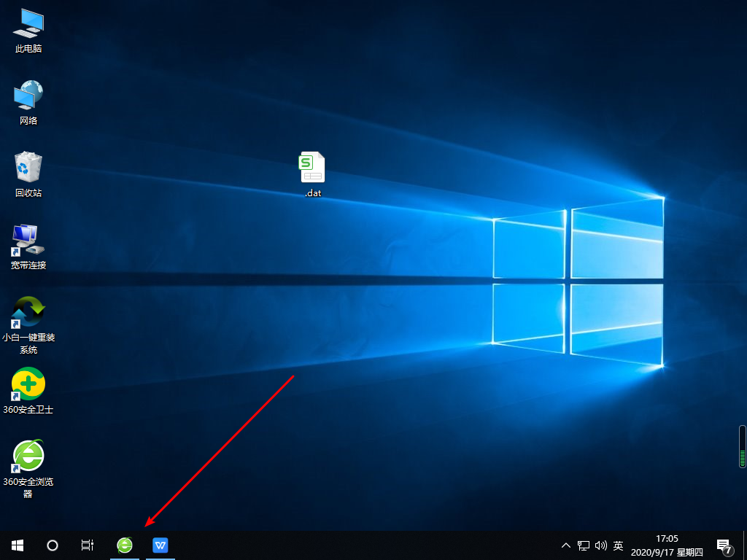Image resolution: width=747 pixels, height=560 pixels.
Task: Switch input language via the 英 indicator
Action: pos(617,545)
